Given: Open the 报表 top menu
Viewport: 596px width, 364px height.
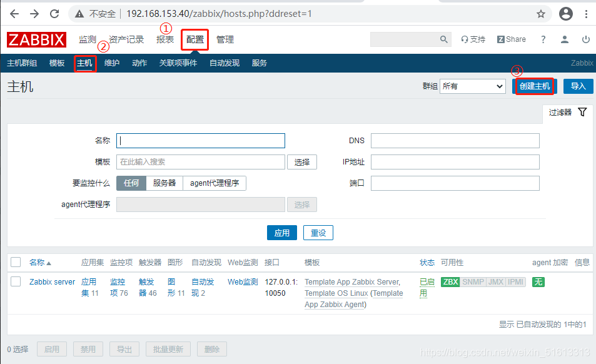Looking at the screenshot, I should click(x=165, y=39).
